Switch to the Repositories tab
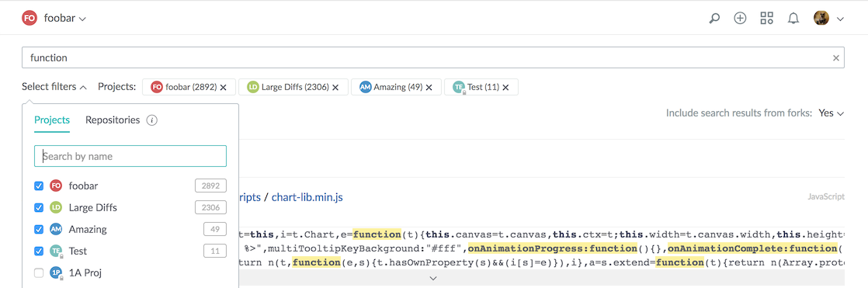868x288 pixels. 113,120
